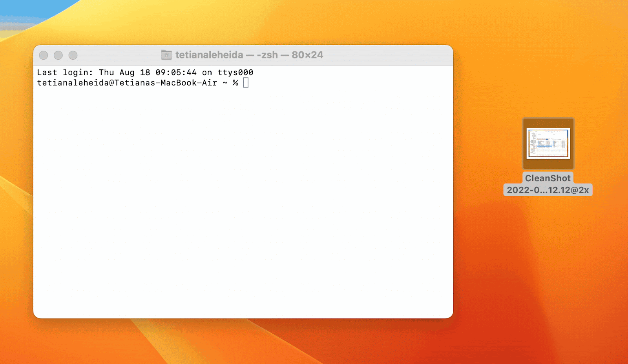
Task: Close the Terminal window
Action: (44, 55)
